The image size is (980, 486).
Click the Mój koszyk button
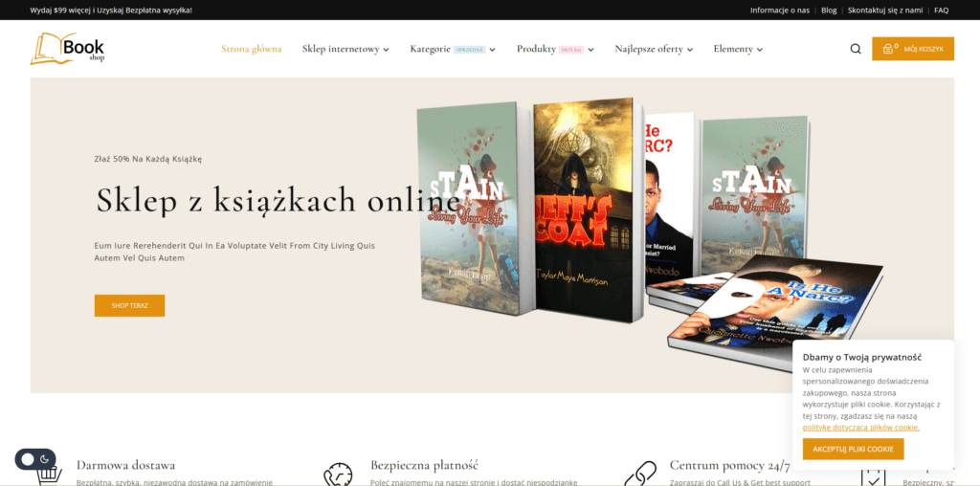point(912,49)
